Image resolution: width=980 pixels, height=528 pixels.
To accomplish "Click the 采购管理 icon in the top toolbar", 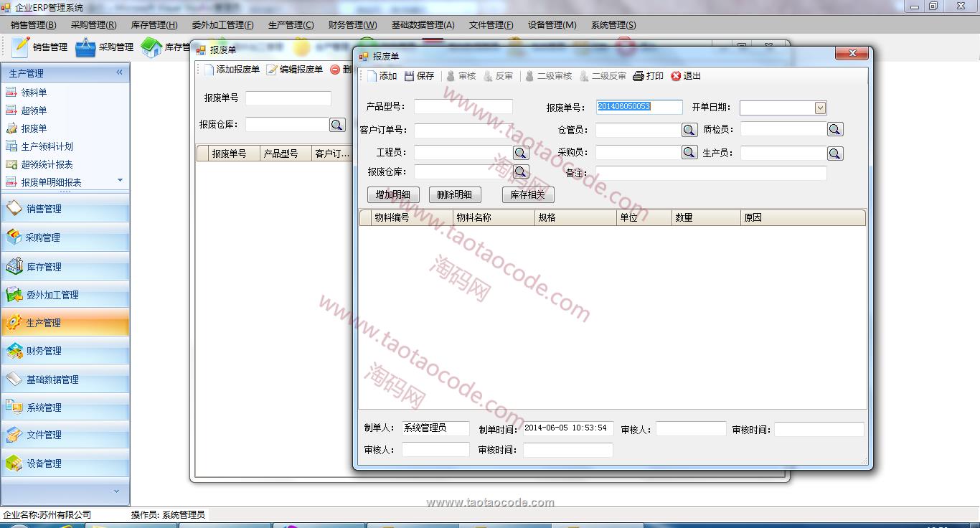I will (86, 47).
